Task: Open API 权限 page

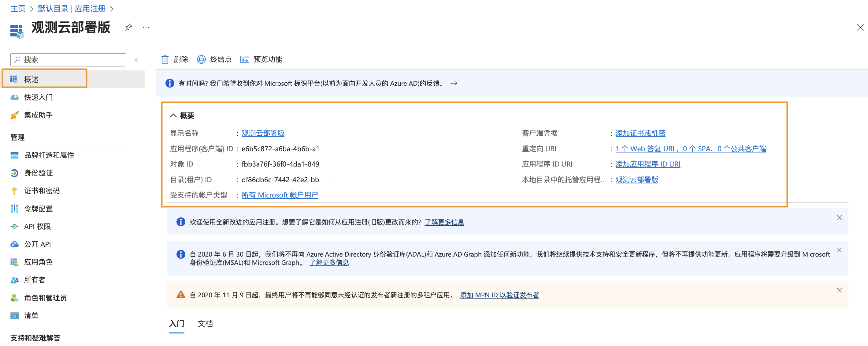Action: coord(37,226)
